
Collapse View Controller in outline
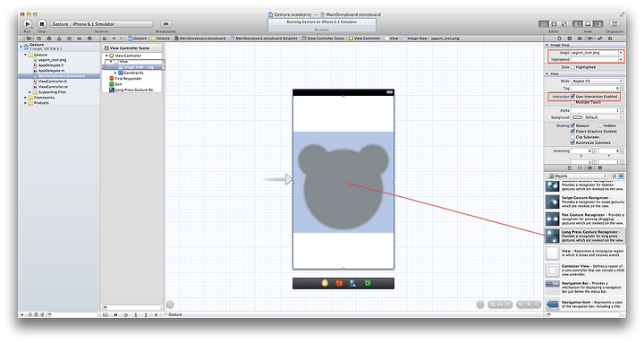pos(106,56)
